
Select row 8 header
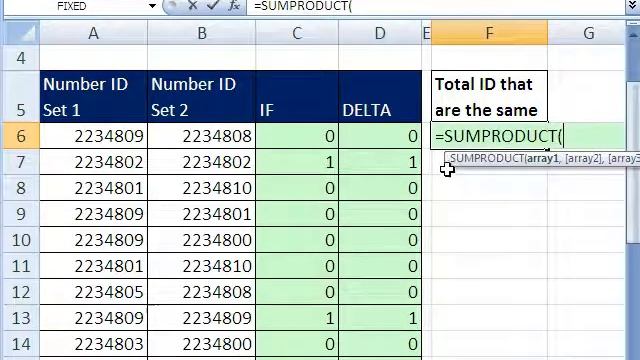22,188
